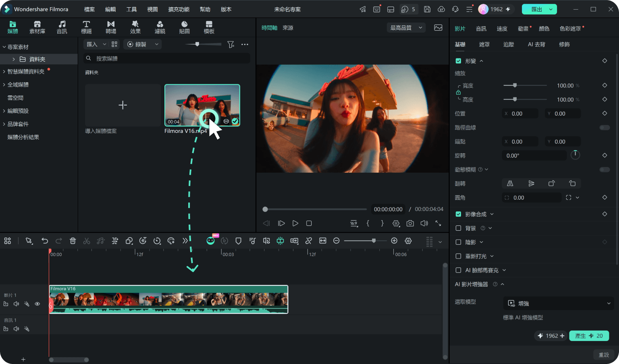This screenshot has width=619, height=364.
Task: Click the 重設 reset button
Action: click(604, 355)
